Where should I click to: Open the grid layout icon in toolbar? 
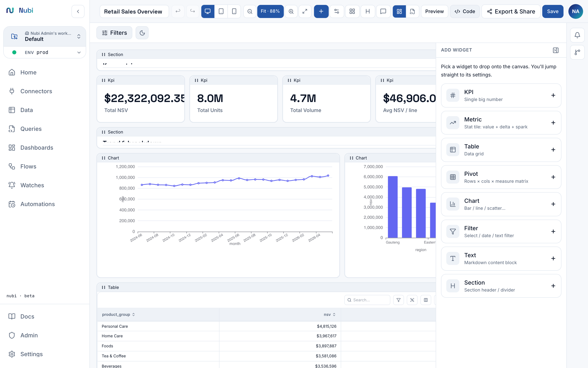pyautogui.click(x=352, y=11)
